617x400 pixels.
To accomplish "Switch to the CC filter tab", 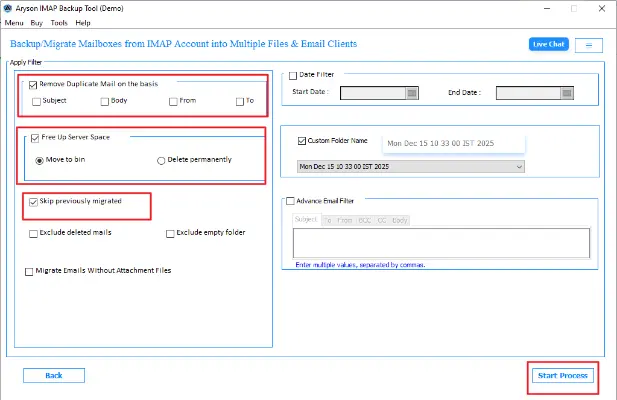I will (382, 220).
